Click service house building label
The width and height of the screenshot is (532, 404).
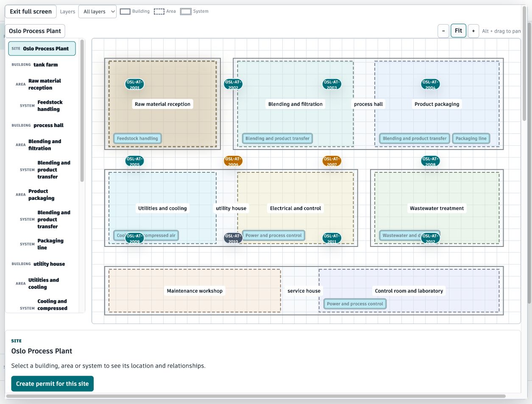click(x=304, y=291)
